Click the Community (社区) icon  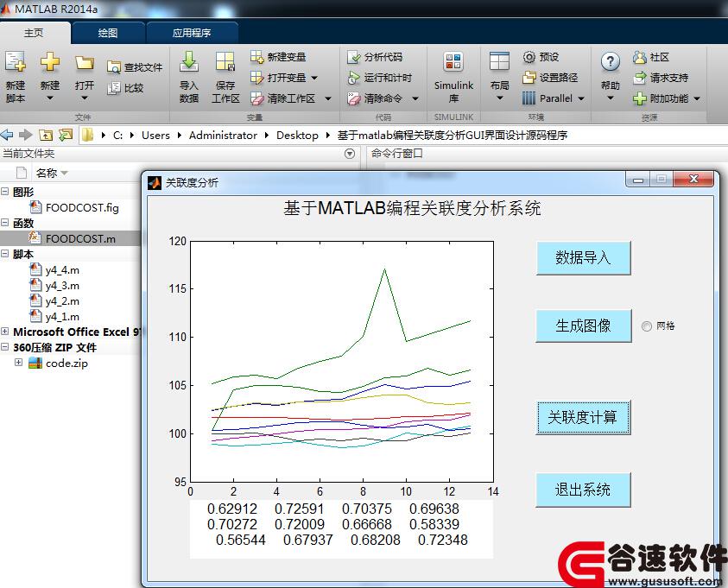tap(640, 57)
